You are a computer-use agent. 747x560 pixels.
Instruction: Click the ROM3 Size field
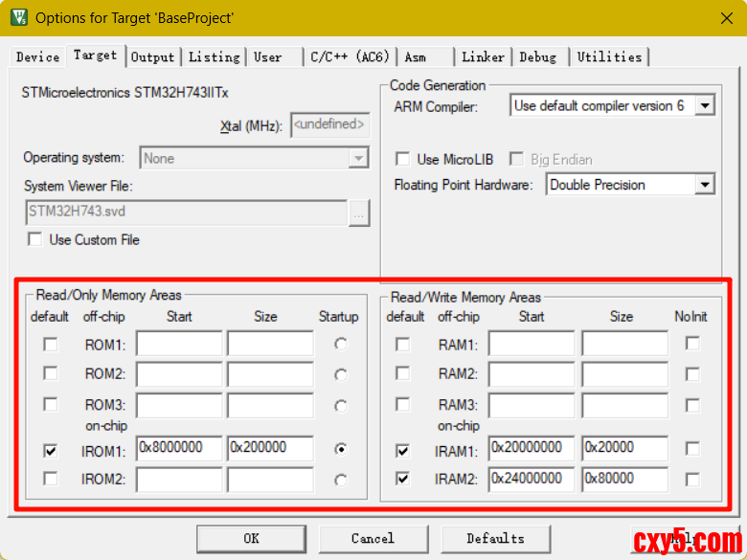[x=271, y=405]
